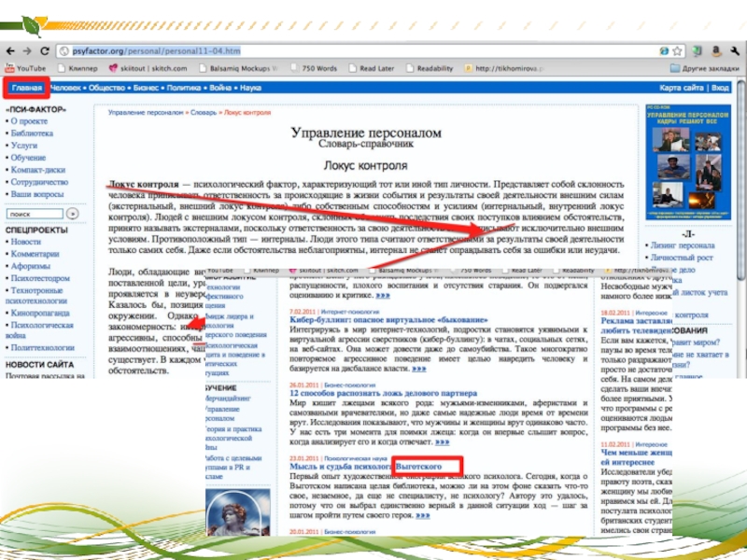Open the Наука menu item
Viewport: 747px width, 560px height.
250,88
